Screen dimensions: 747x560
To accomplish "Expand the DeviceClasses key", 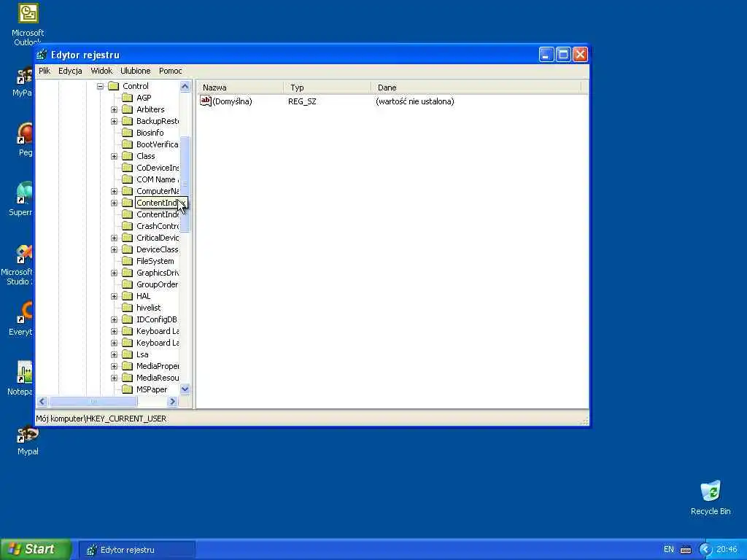I will pos(114,249).
